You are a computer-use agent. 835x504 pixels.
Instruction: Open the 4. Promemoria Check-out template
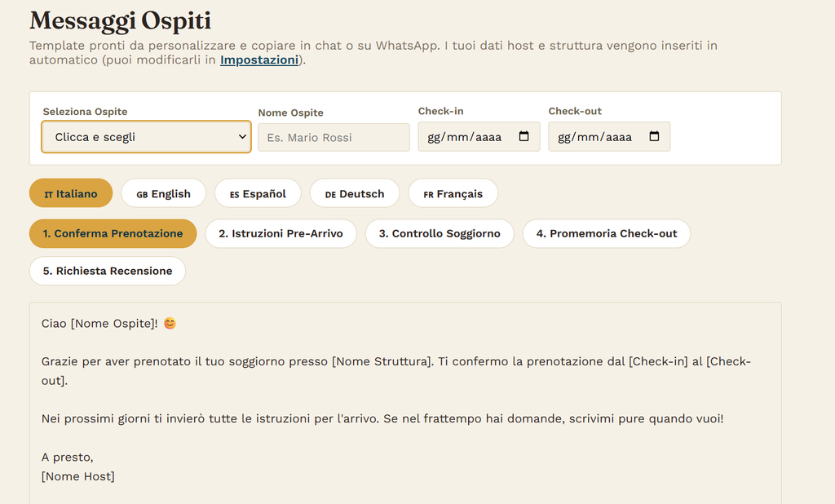pos(607,233)
